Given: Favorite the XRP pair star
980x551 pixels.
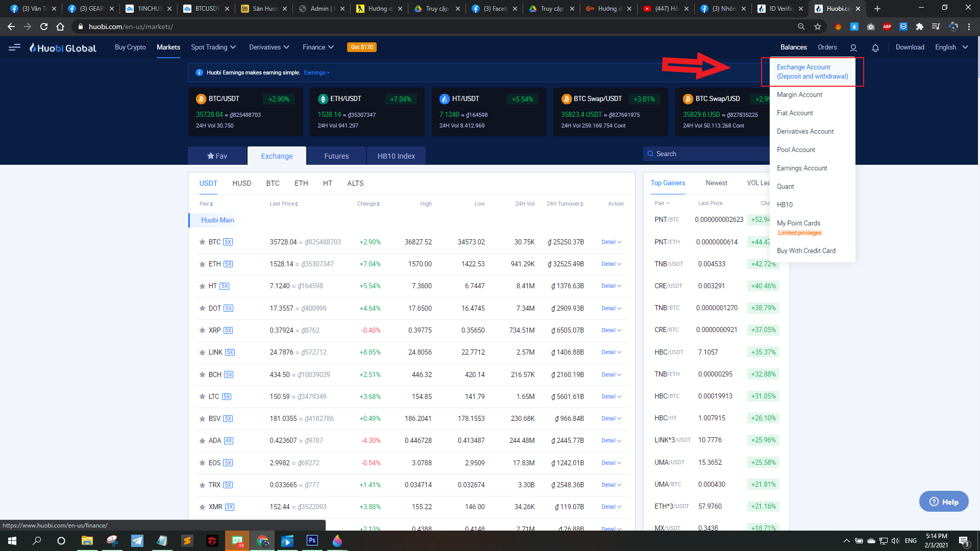Looking at the screenshot, I should point(202,331).
